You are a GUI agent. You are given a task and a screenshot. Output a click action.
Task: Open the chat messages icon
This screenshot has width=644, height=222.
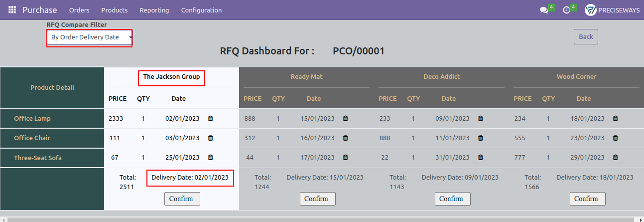[x=544, y=10]
